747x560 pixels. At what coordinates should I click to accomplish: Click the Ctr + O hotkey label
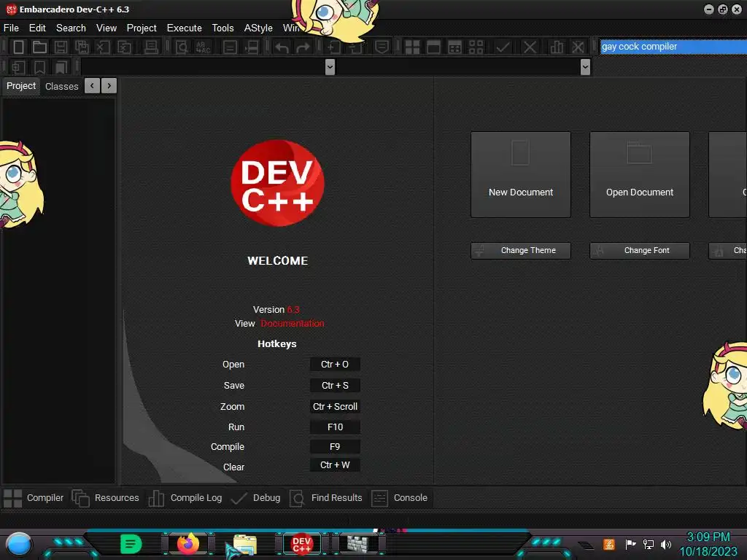pyautogui.click(x=335, y=365)
